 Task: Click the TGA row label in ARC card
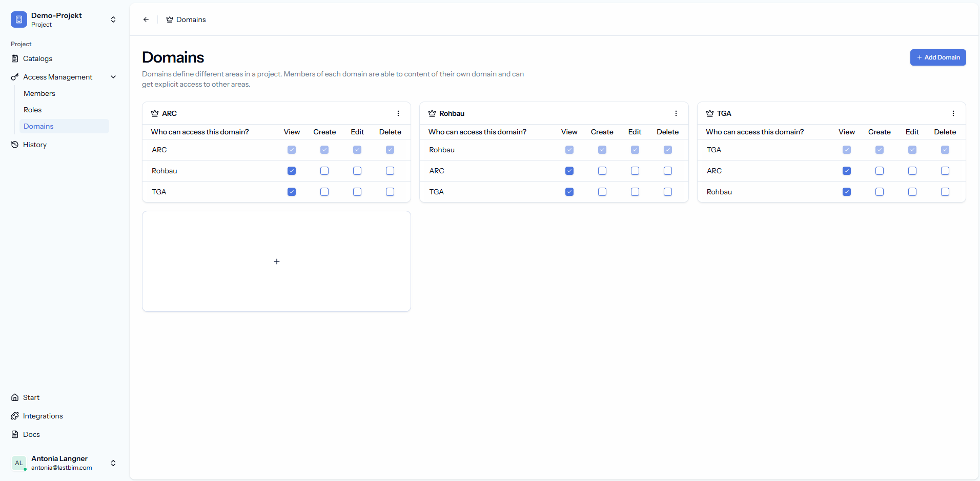(x=159, y=192)
